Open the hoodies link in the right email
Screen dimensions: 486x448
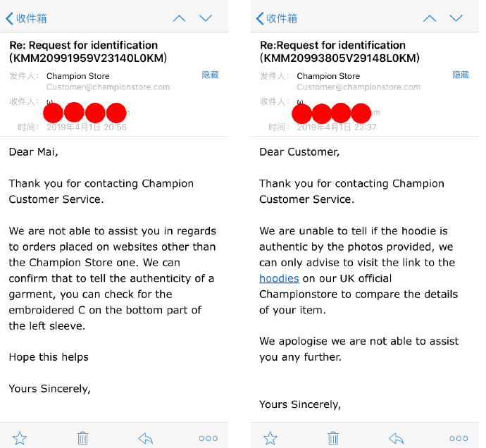click(279, 278)
